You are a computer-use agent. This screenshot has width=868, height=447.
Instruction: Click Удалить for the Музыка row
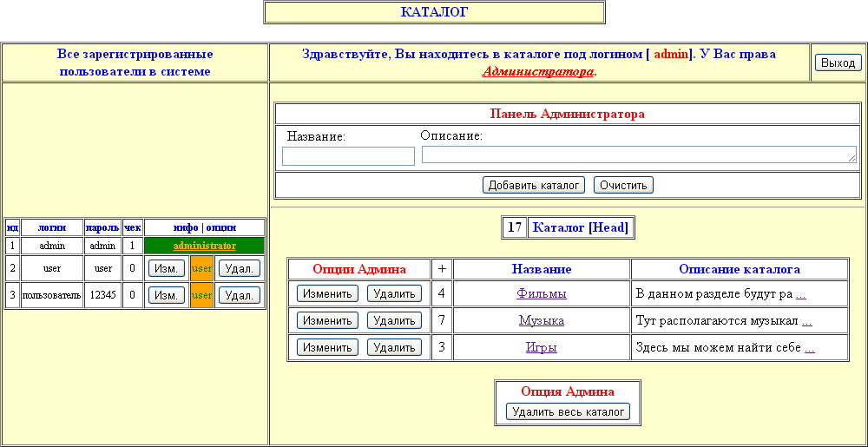tap(394, 321)
